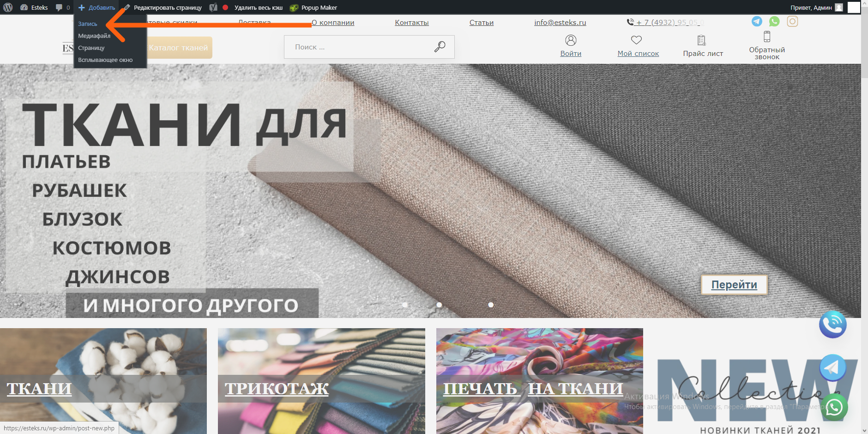Screen dimensions: 868x434
Task: Click the scrollbar down arrow
Action: 864,430
